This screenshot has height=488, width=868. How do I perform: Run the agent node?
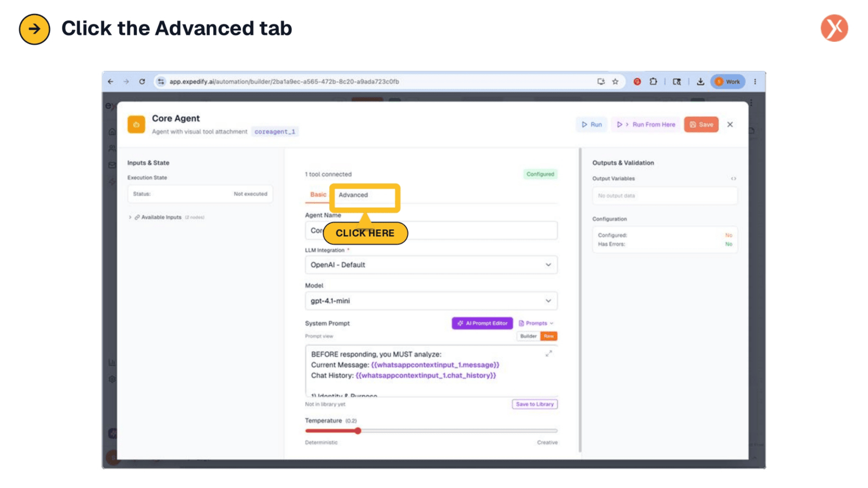click(x=592, y=125)
